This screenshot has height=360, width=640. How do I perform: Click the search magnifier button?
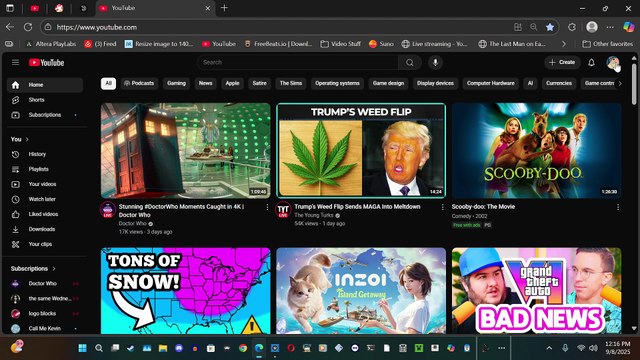(x=410, y=62)
